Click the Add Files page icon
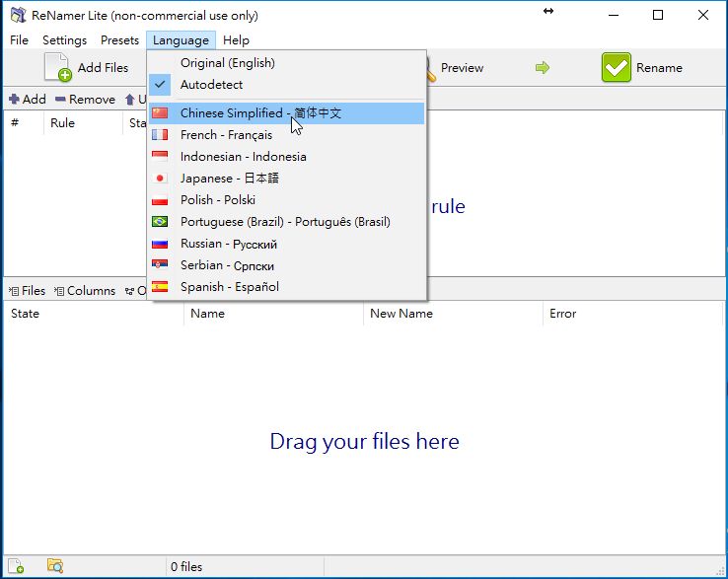Viewport: 728px width, 579px height. point(58,67)
